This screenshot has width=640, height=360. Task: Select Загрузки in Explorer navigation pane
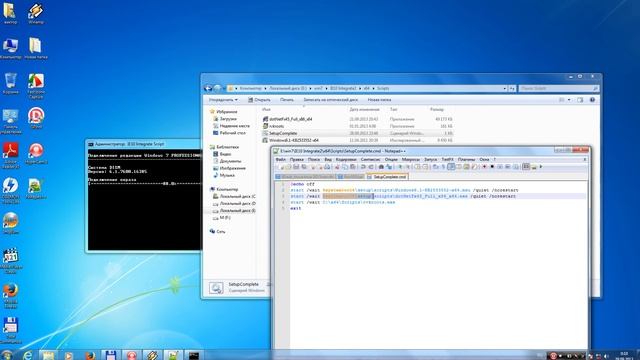pos(228,119)
